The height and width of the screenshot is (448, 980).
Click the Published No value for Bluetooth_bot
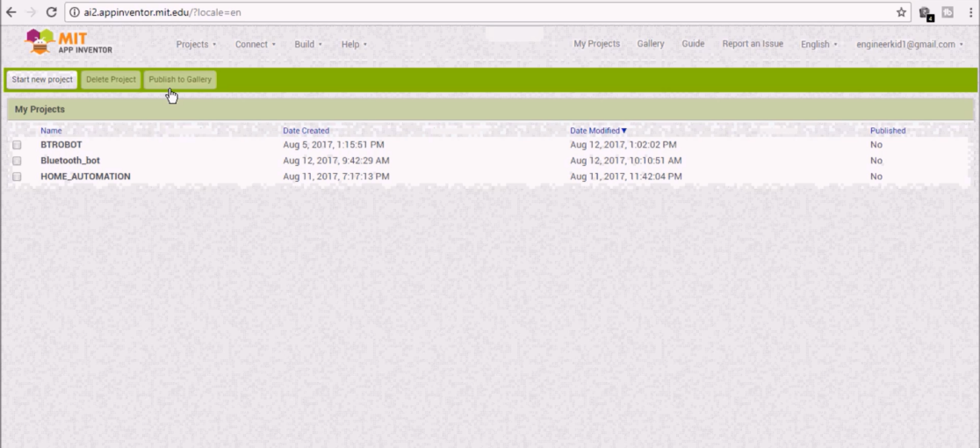(x=876, y=161)
